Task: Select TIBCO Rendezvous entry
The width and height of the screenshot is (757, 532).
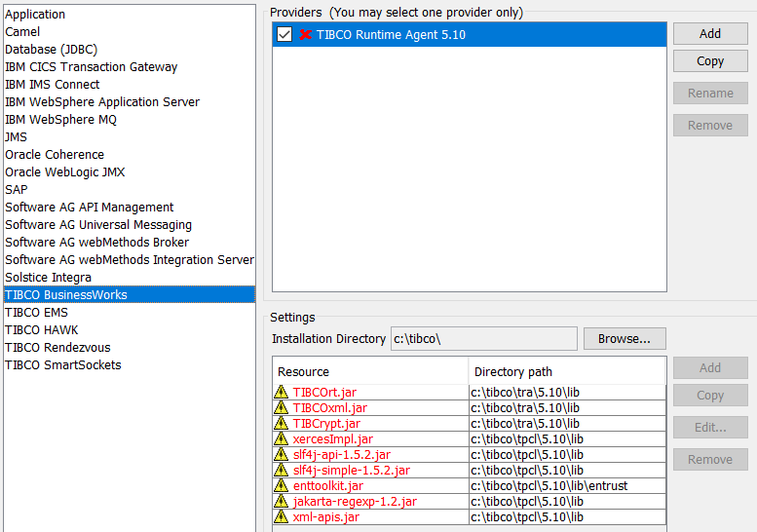Action: point(130,348)
